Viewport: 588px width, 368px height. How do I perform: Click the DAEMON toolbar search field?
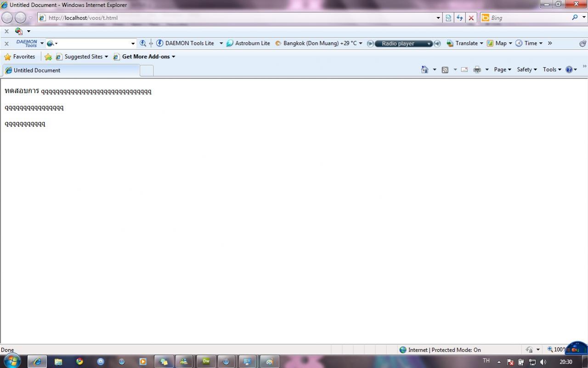tap(92, 43)
